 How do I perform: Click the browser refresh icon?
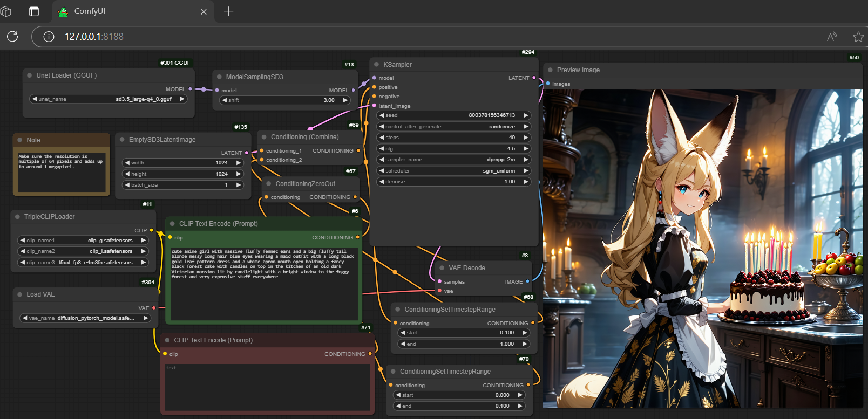pos(12,36)
